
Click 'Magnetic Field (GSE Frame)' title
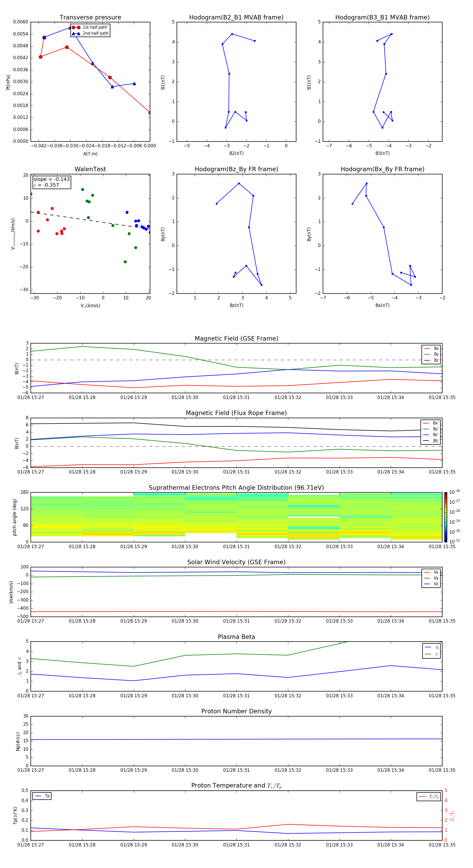click(236, 339)
